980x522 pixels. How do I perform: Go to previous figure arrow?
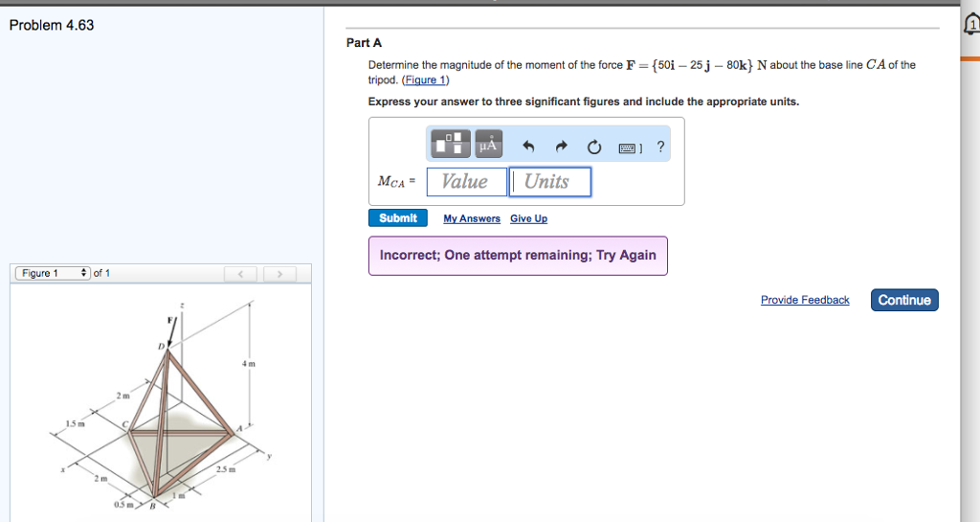pyautogui.click(x=240, y=274)
